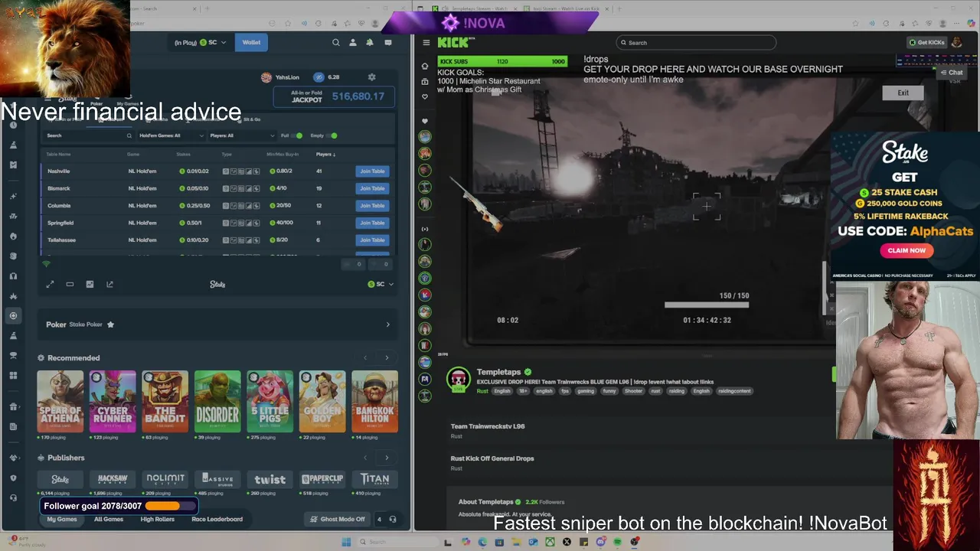Switch to the All Games tab

[109, 519]
